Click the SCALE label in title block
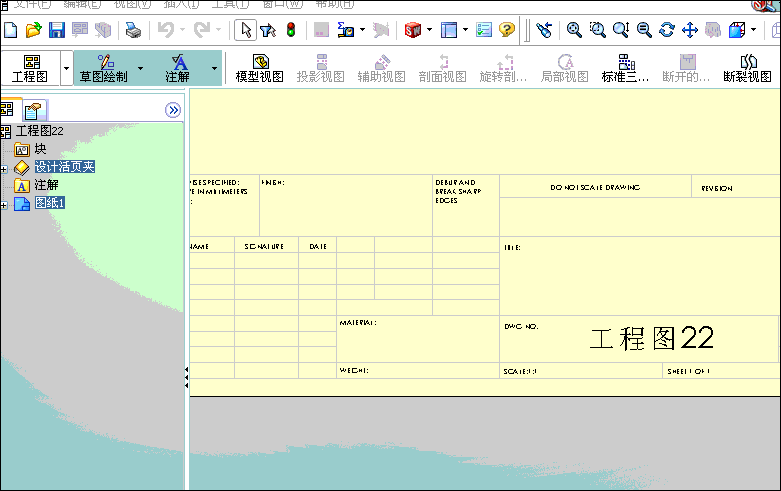 (520, 371)
